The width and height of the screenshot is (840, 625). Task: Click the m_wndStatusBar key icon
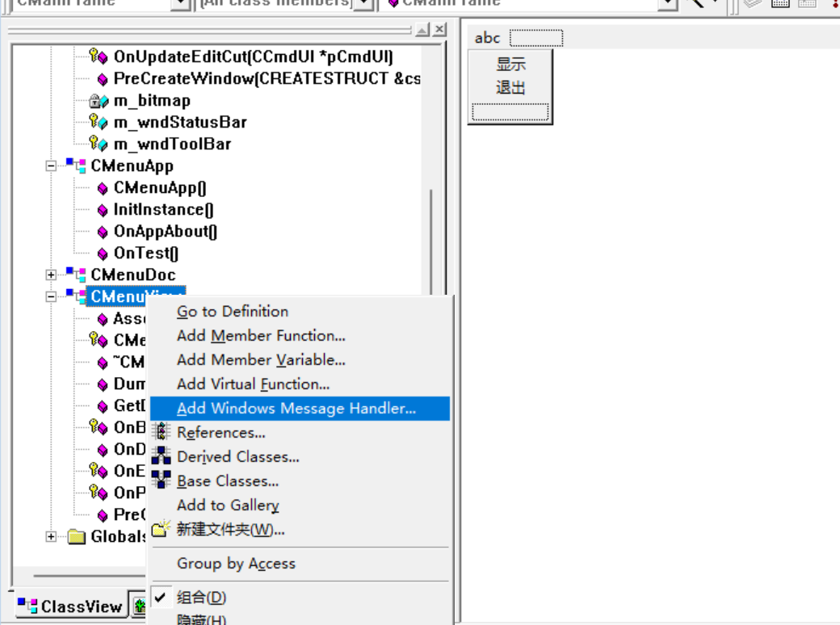point(99,122)
